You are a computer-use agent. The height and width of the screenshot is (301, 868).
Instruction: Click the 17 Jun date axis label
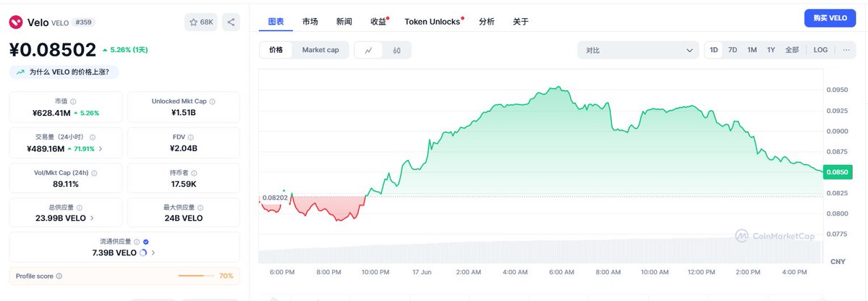422,272
